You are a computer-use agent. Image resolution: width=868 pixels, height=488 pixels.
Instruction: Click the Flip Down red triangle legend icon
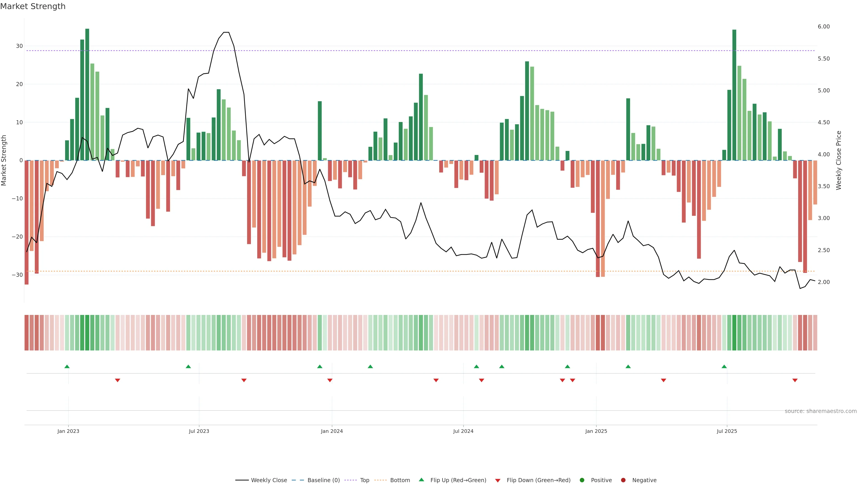click(497, 480)
